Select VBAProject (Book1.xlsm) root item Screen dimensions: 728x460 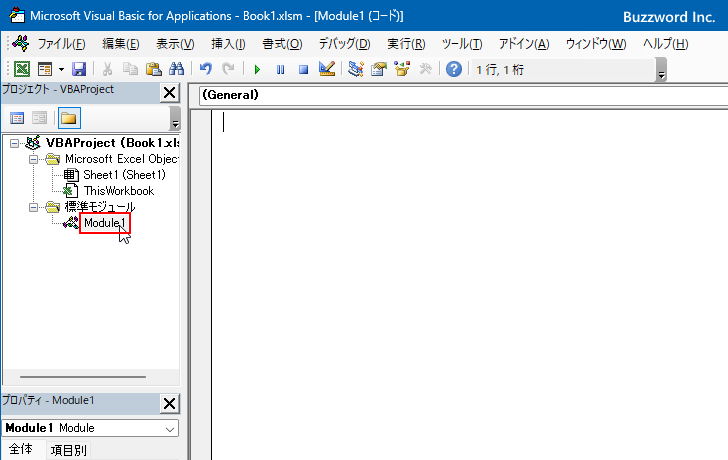pos(112,143)
